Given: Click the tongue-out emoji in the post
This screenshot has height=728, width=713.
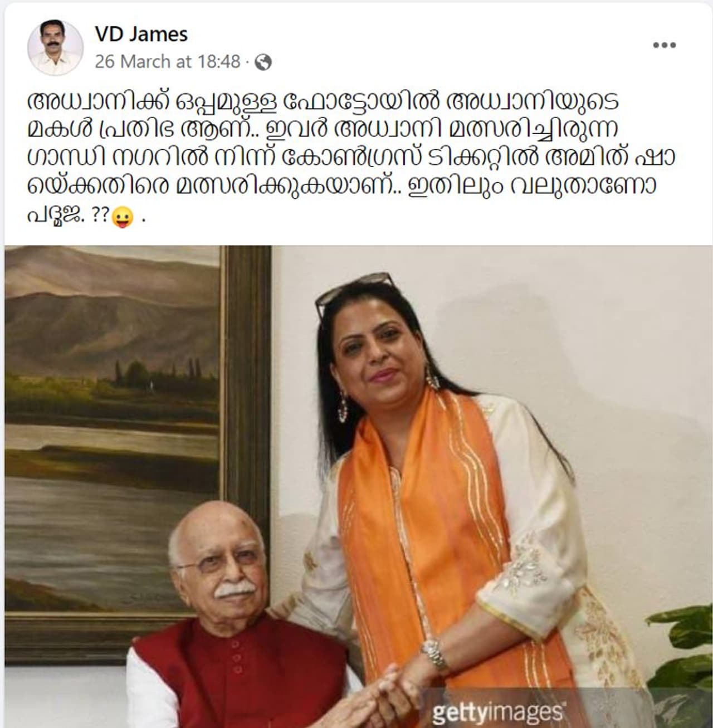Looking at the screenshot, I should pyautogui.click(x=123, y=217).
